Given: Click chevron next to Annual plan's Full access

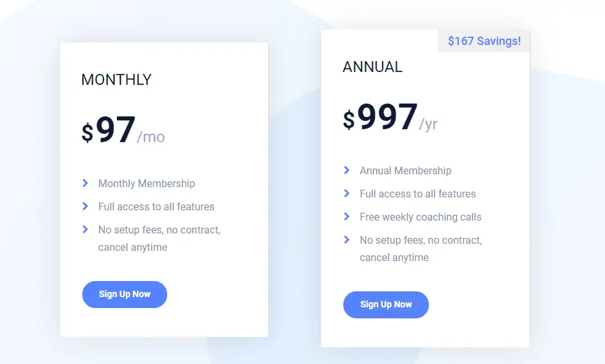Looking at the screenshot, I should [x=347, y=194].
